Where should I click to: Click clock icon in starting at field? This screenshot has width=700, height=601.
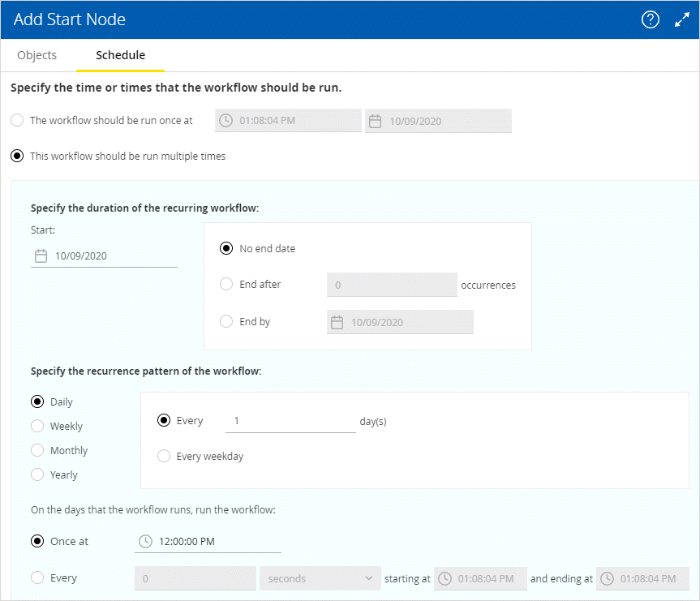[444, 578]
